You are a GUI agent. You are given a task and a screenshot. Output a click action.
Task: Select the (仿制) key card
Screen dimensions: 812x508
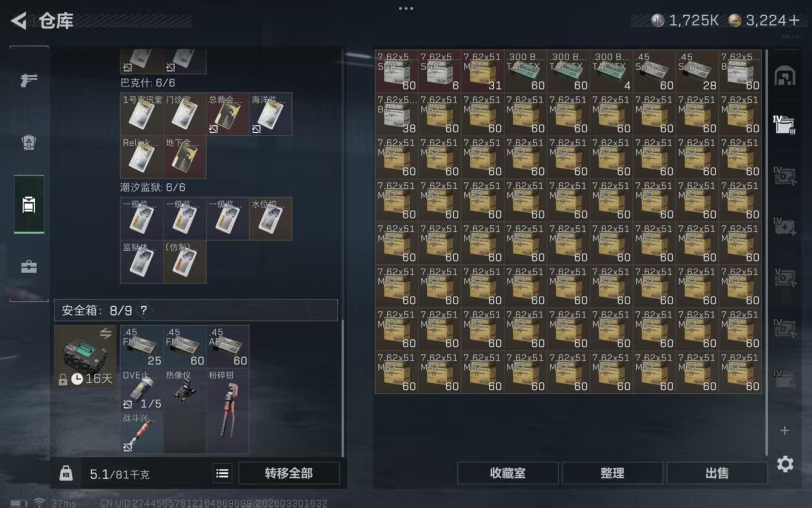tap(185, 262)
